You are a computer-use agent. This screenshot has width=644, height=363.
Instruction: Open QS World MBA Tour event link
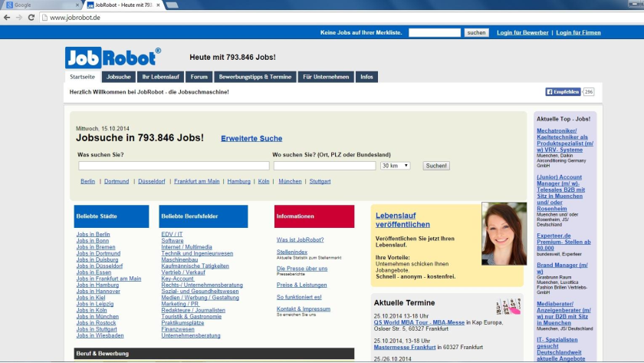tap(419, 323)
